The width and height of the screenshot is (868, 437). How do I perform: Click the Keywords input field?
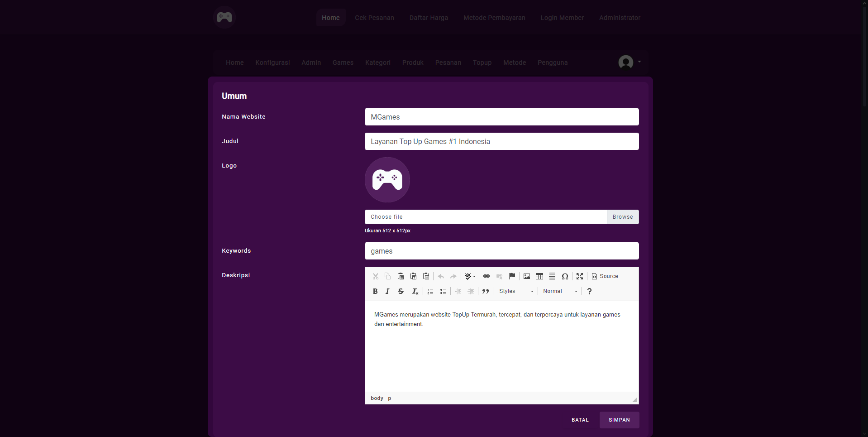501,251
